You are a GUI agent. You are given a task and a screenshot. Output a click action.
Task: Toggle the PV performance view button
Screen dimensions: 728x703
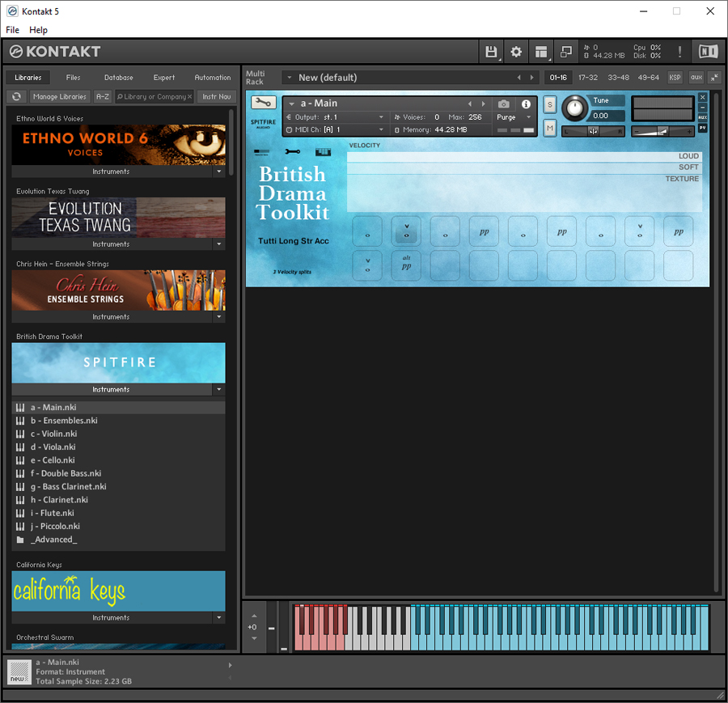(x=702, y=128)
